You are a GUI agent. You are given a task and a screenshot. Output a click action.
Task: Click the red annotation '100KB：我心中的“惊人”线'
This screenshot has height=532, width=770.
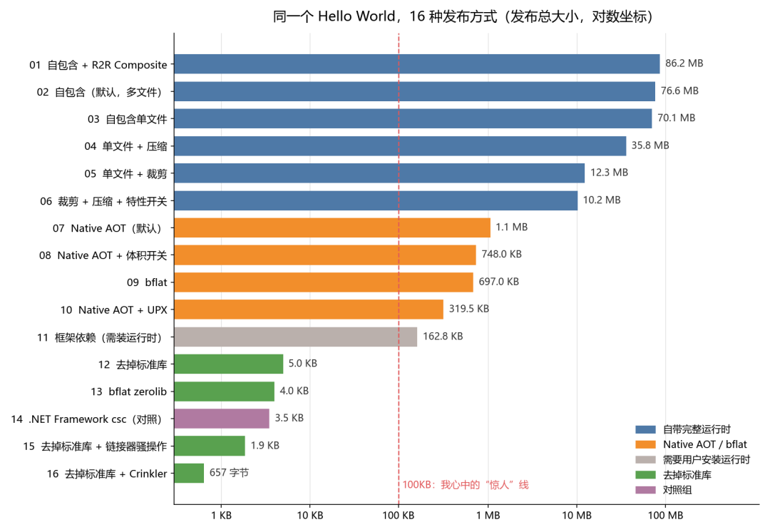click(466, 485)
